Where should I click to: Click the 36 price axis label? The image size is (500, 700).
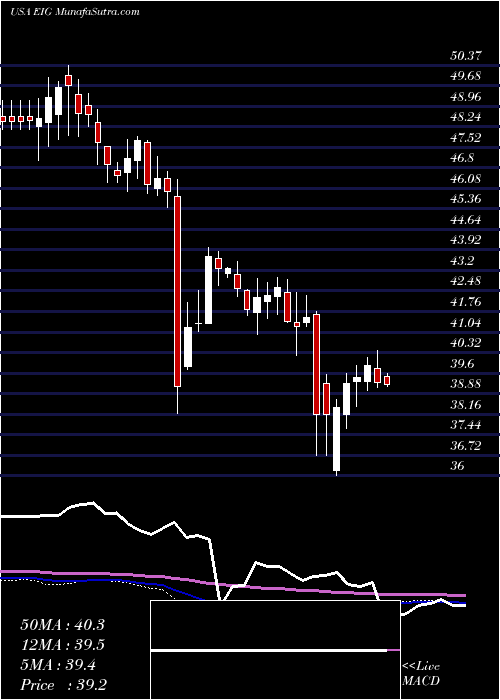[x=457, y=466]
